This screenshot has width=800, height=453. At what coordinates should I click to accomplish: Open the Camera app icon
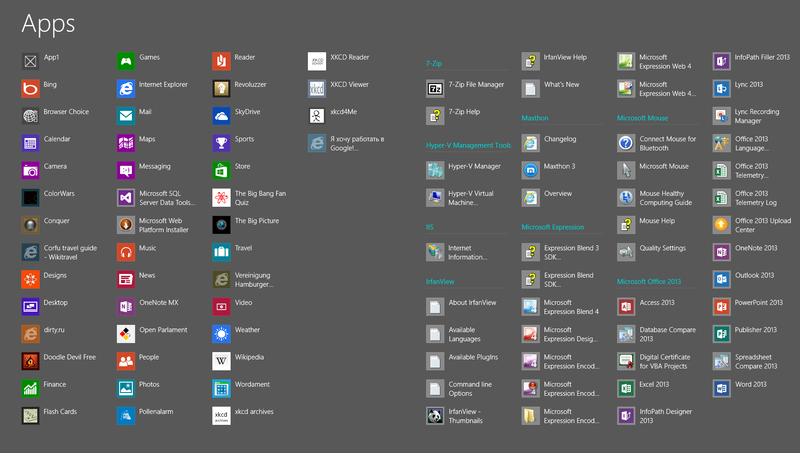(x=30, y=170)
